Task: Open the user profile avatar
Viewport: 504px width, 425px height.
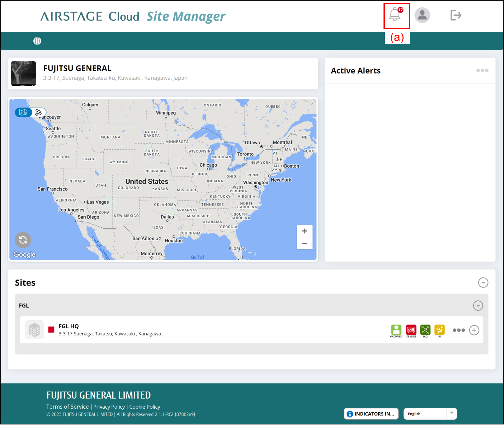Action: pos(422,15)
